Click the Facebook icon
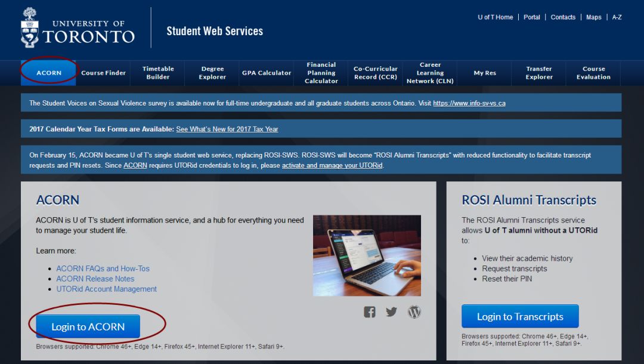This screenshot has width=644, height=364. (x=370, y=311)
